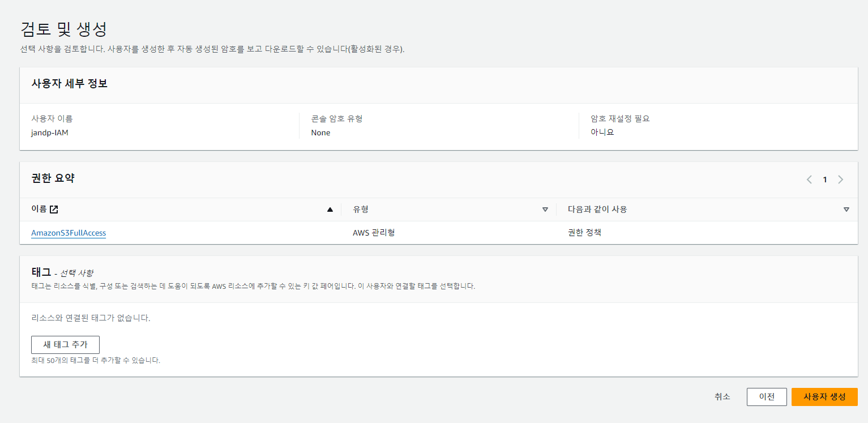Click the 암호 재설정 필요 label
This screenshot has height=423, width=868.
tap(620, 119)
